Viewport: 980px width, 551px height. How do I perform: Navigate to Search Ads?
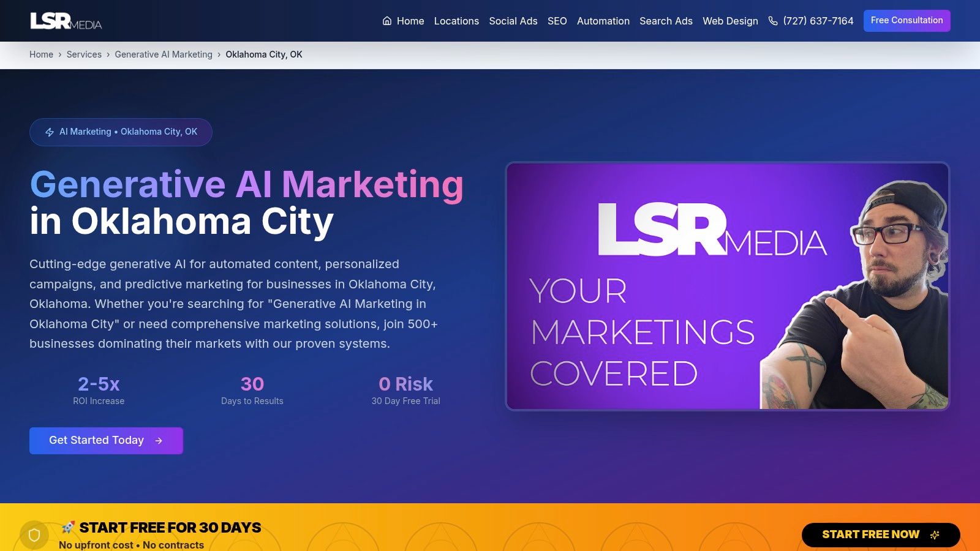[666, 21]
